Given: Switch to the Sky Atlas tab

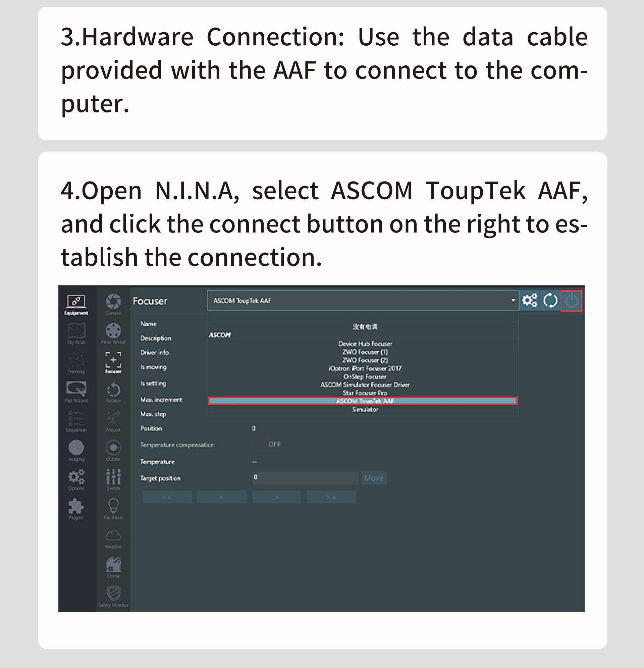Looking at the screenshot, I should (x=76, y=333).
